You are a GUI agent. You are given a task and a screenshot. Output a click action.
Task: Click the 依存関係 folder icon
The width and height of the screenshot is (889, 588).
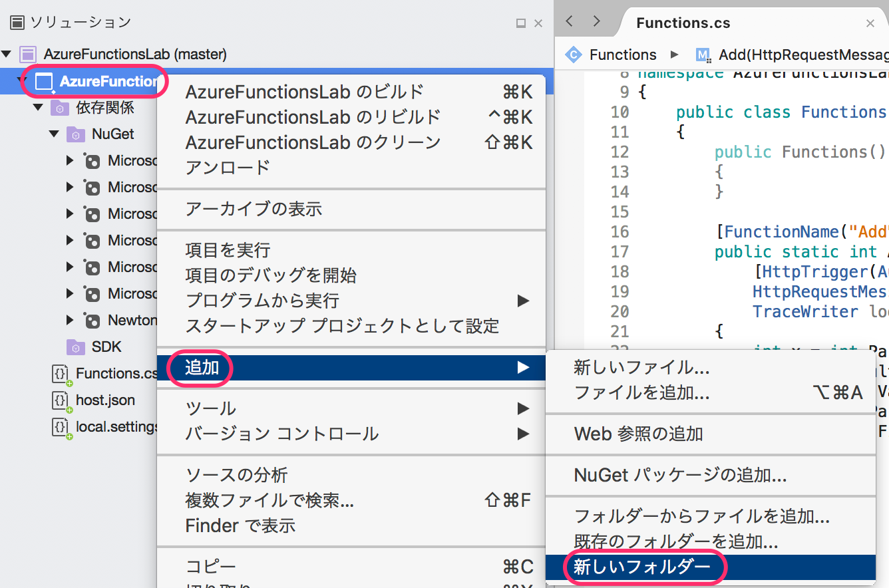[60, 107]
